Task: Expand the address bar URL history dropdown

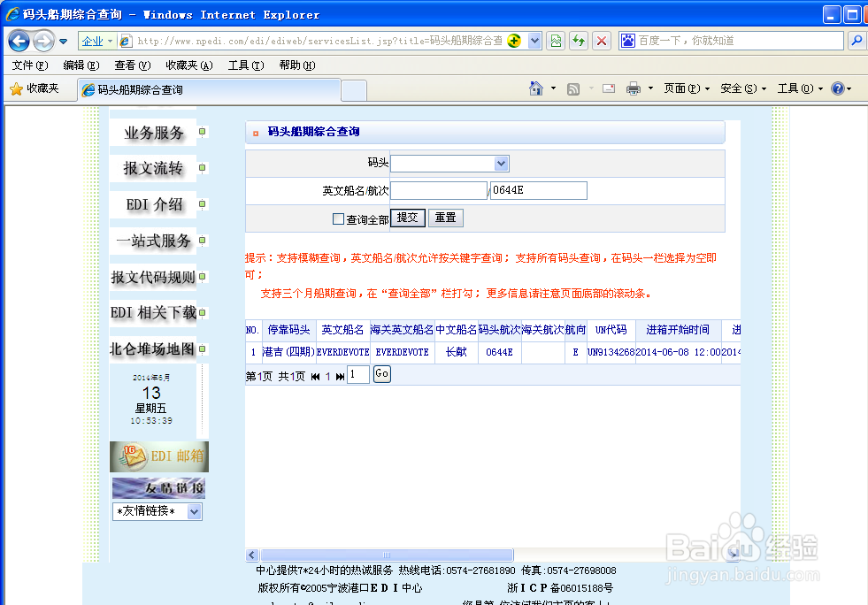Action: point(534,41)
